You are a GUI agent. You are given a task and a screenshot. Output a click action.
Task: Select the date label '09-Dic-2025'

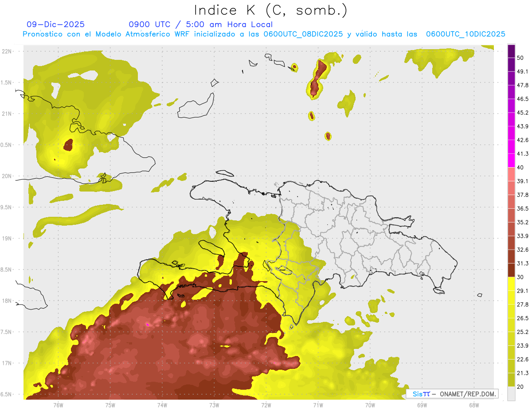[55, 24]
